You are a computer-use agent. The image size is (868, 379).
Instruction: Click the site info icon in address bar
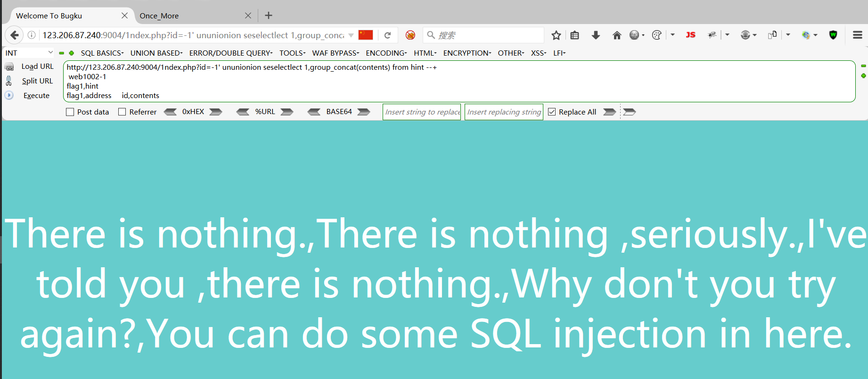[x=32, y=35]
